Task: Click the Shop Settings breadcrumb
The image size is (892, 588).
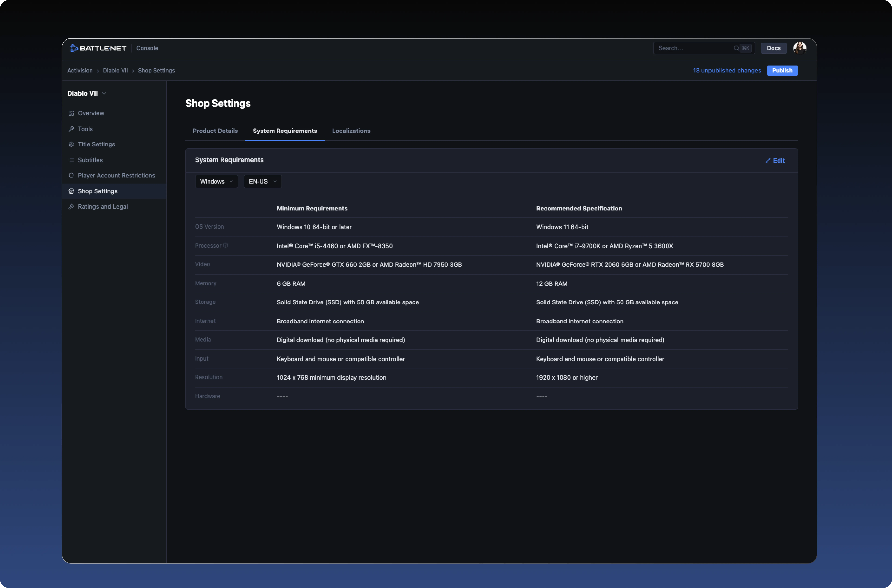Action: [156, 71]
